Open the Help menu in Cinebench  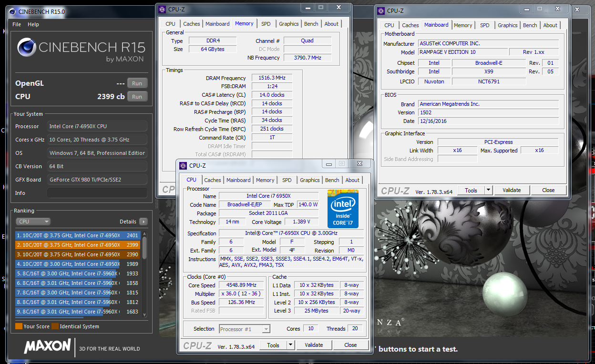tap(33, 24)
